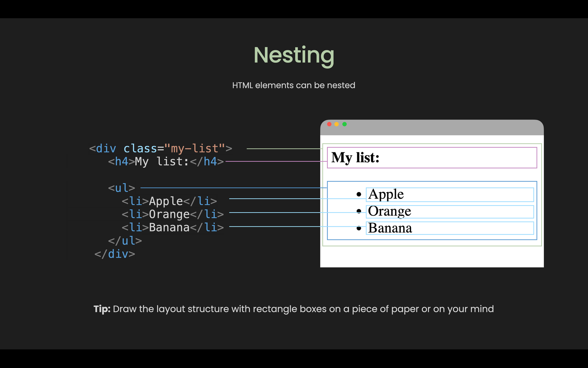Click the closing /div tag
Screen dimensions: 588x368
(115, 254)
